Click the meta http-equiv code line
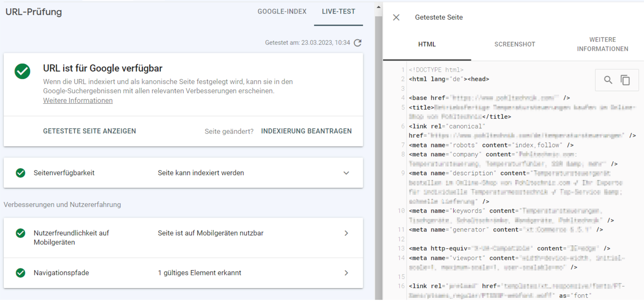644x303 pixels. point(509,249)
